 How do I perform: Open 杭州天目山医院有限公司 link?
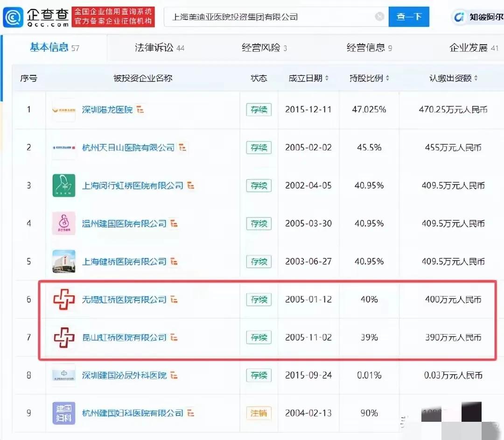coord(128,148)
